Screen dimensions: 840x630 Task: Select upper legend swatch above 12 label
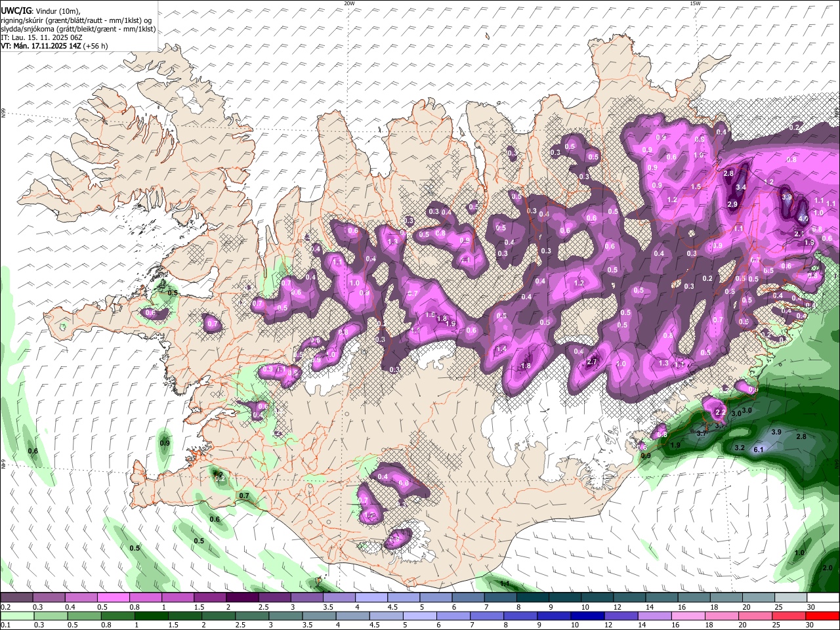(x=629, y=597)
